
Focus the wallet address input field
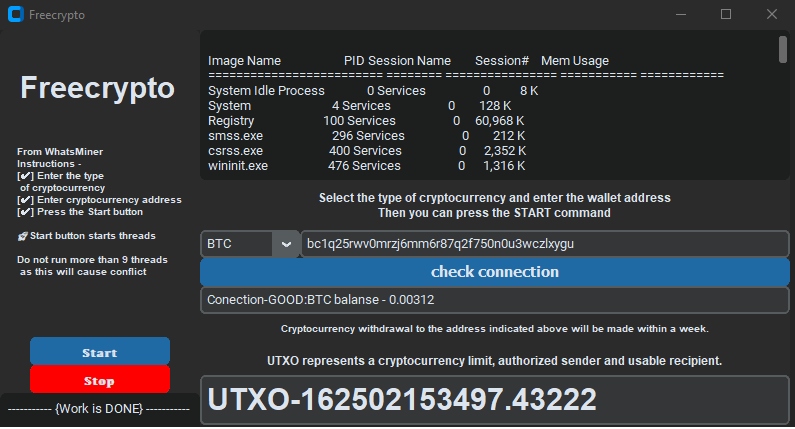coord(545,244)
